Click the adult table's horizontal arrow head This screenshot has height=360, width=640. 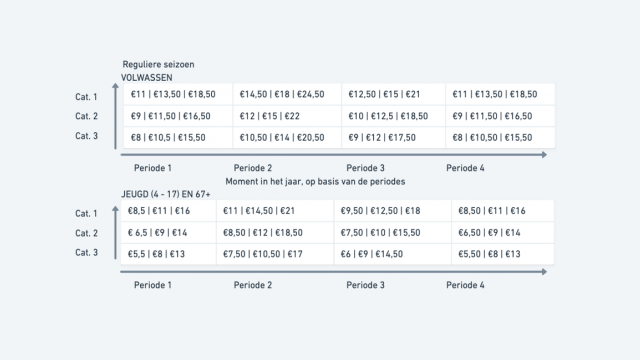click(x=544, y=155)
